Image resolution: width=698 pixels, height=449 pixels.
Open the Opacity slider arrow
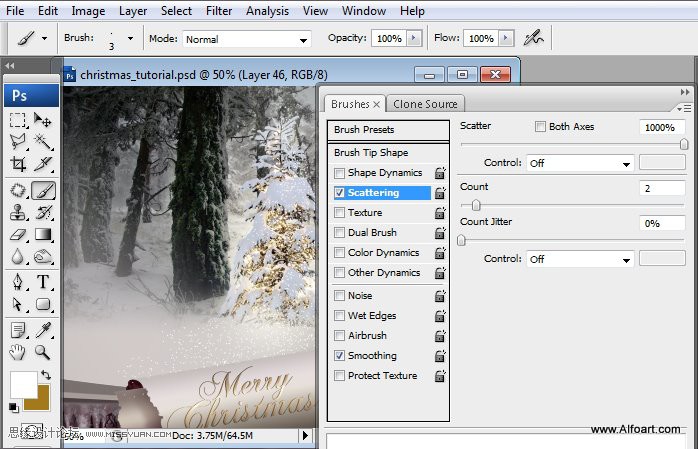click(414, 38)
